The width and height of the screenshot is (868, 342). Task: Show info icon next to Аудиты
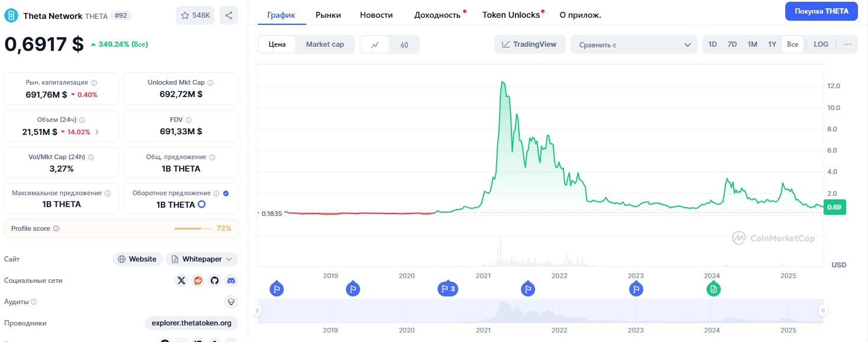coord(34,302)
